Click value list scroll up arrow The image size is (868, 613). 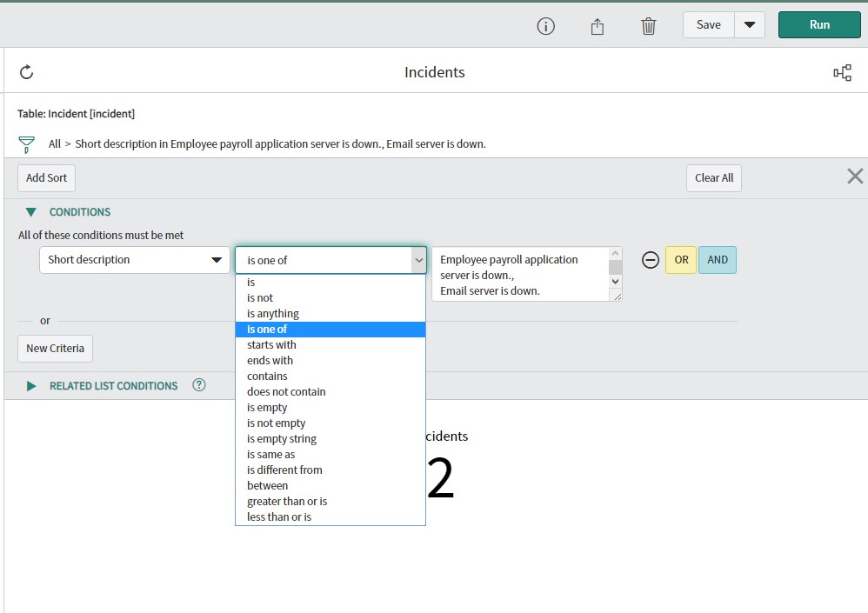pos(615,253)
